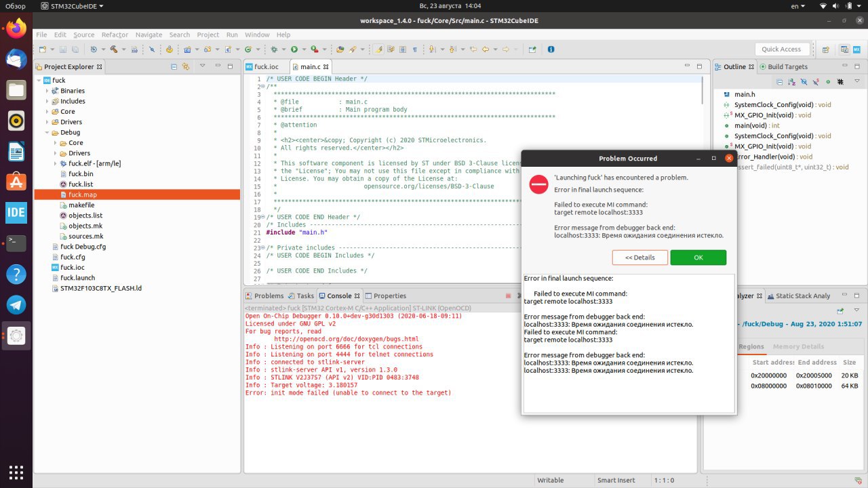Switch to the Problems tab
Image resolution: width=868 pixels, height=488 pixels.
coord(264,296)
